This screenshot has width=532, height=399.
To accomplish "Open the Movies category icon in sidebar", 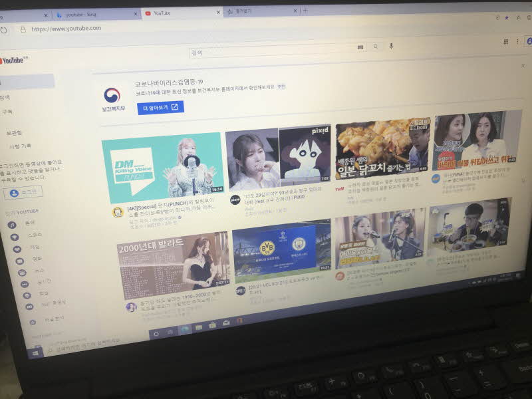I will coord(19,261).
